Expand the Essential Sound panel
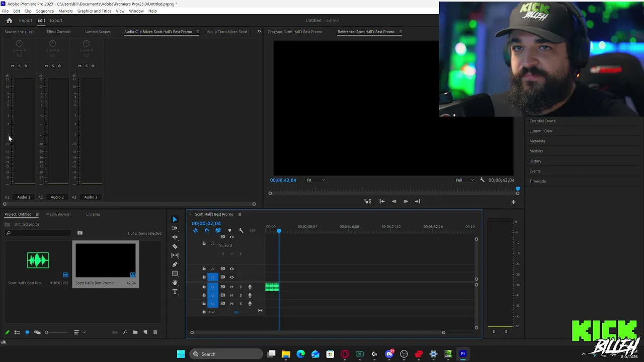The height and width of the screenshot is (362, 644). pos(542,121)
